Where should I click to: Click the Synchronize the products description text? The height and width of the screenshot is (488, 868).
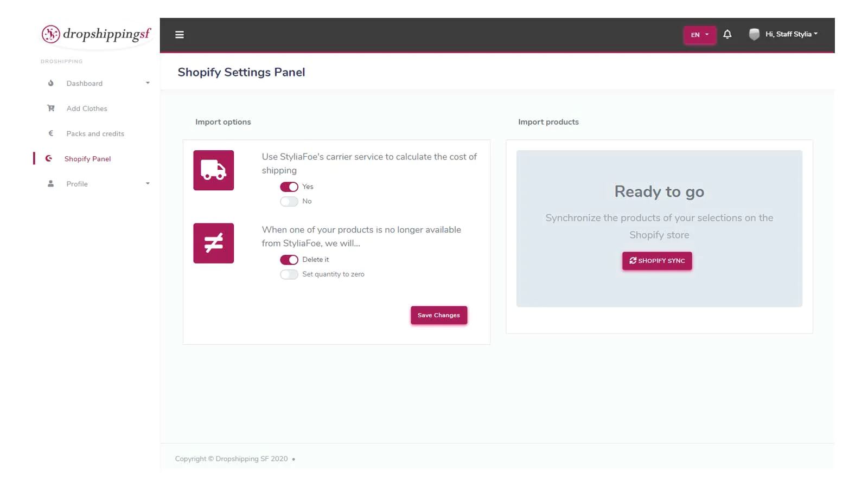tap(659, 226)
